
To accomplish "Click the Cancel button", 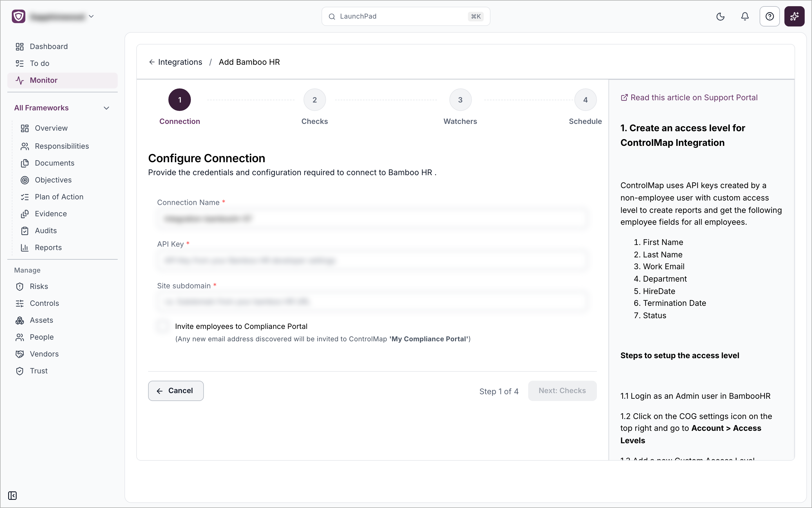I will coord(176,390).
